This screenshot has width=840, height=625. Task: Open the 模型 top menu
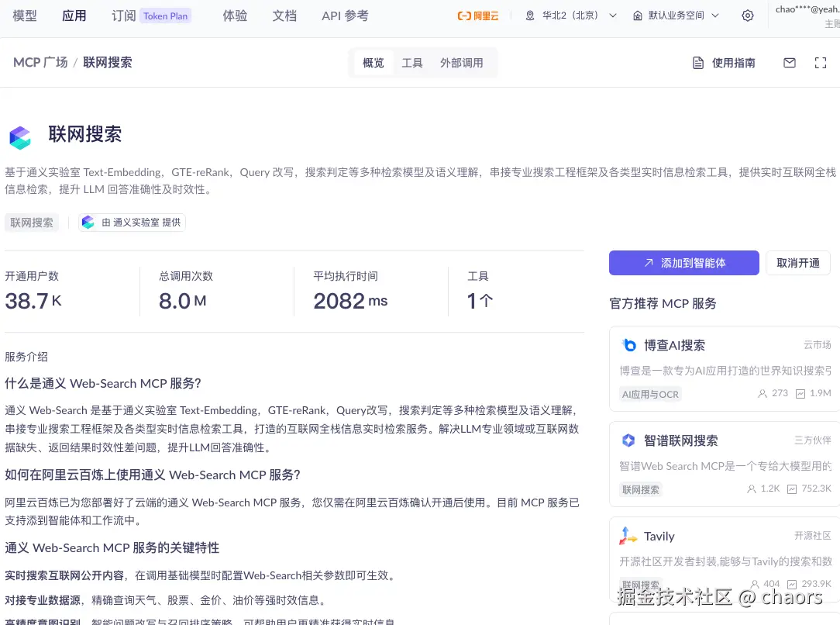(25, 16)
